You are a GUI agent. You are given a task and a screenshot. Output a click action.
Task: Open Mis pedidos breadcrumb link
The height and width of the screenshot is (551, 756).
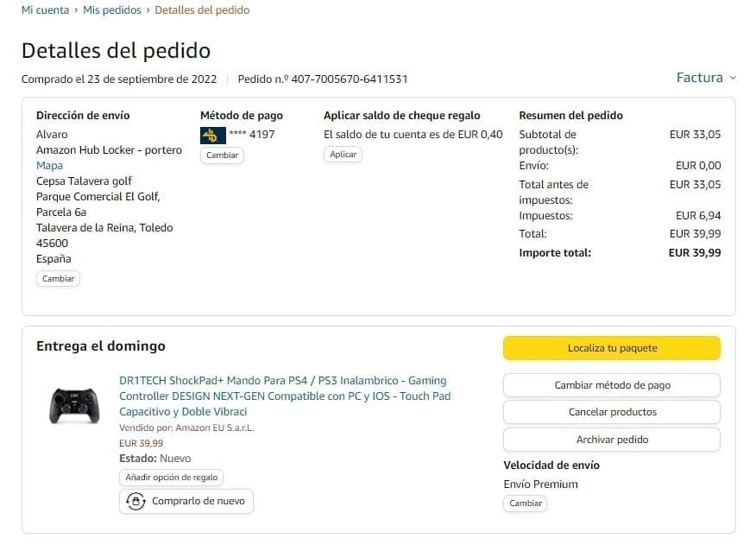(112, 10)
